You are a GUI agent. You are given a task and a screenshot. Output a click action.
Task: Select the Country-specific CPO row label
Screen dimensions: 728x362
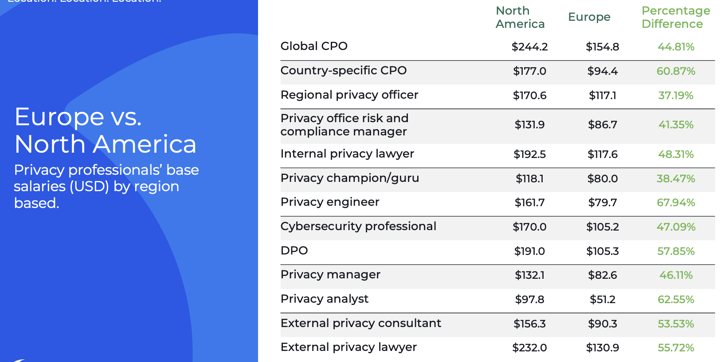[344, 71]
